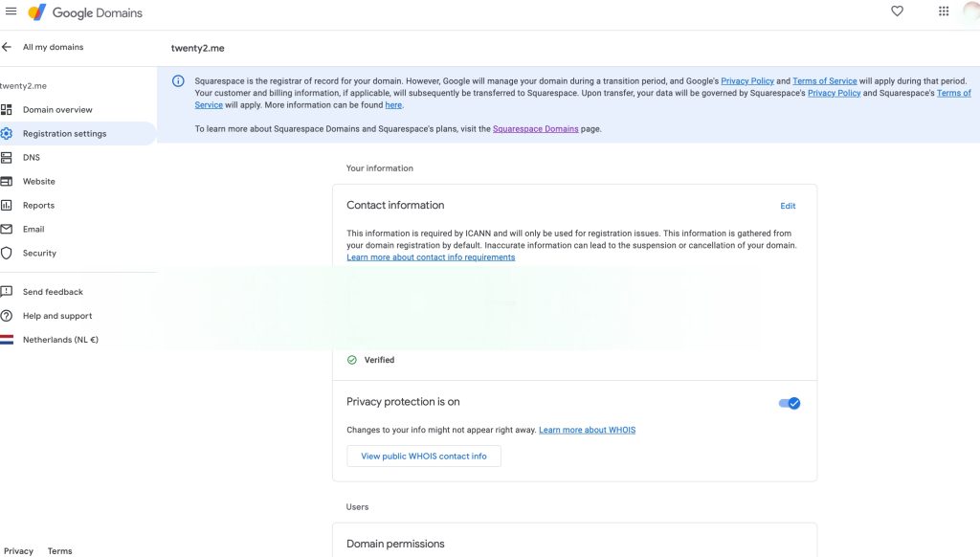Return to All my domains
980x557 pixels.
pyautogui.click(x=54, y=47)
